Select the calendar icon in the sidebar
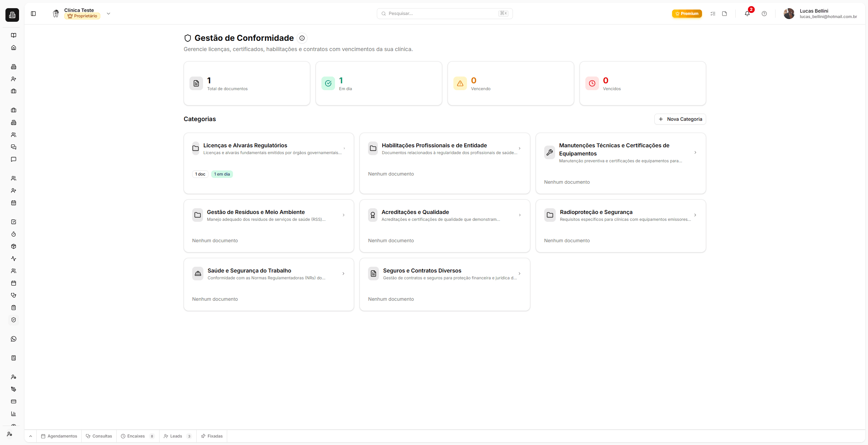 tap(14, 203)
